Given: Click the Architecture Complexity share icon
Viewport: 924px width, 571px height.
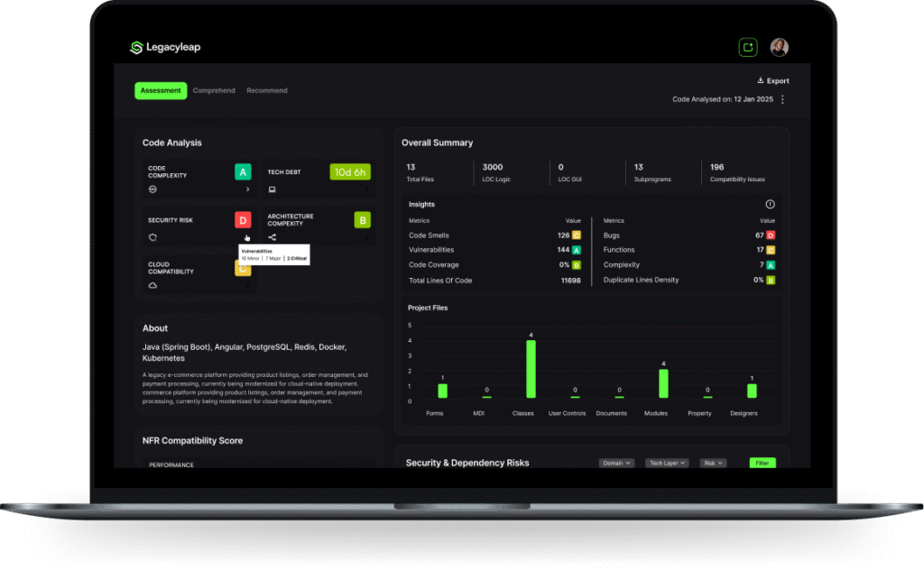Looking at the screenshot, I should pyautogui.click(x=273, y=237).
